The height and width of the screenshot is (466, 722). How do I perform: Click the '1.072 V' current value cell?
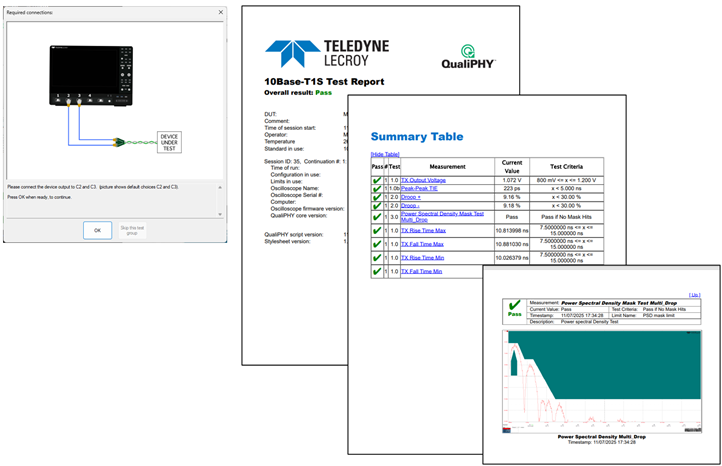tap(512, 180)
